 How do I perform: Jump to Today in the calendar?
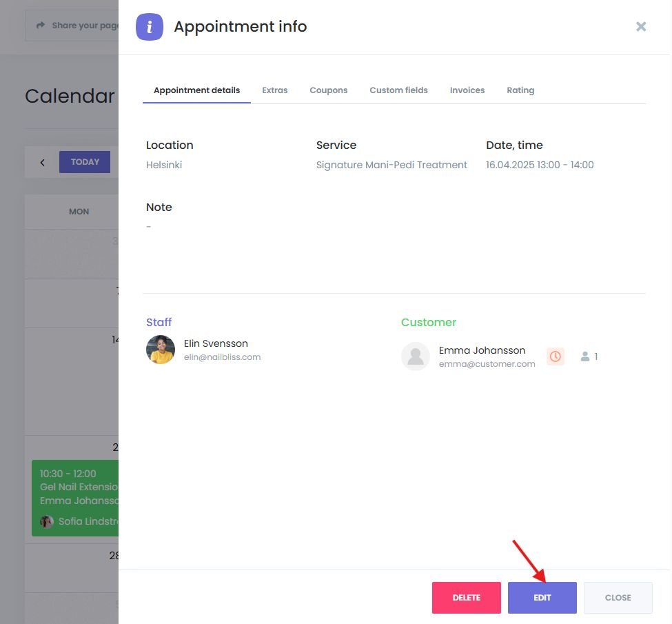[x=85, y=162]
